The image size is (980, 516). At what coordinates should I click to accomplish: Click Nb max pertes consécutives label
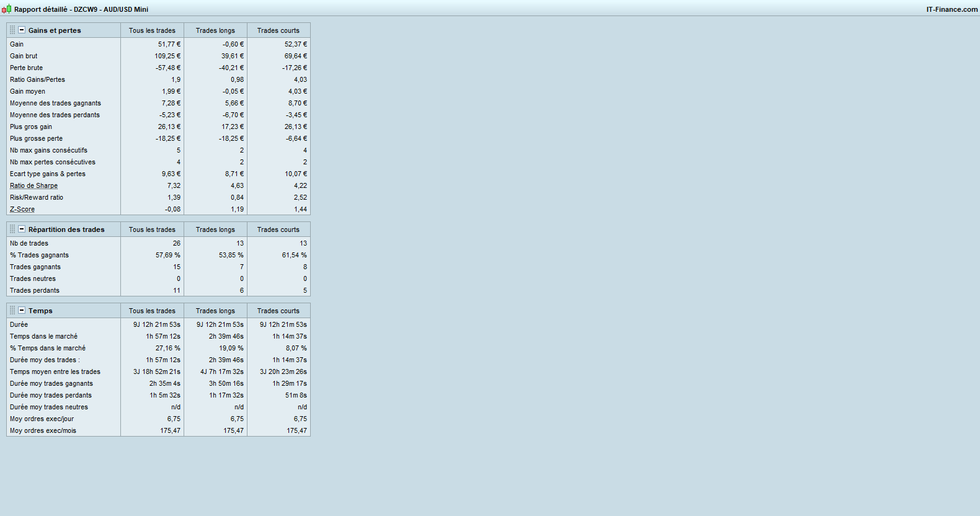pyautogui.click(x=53, y=162)
